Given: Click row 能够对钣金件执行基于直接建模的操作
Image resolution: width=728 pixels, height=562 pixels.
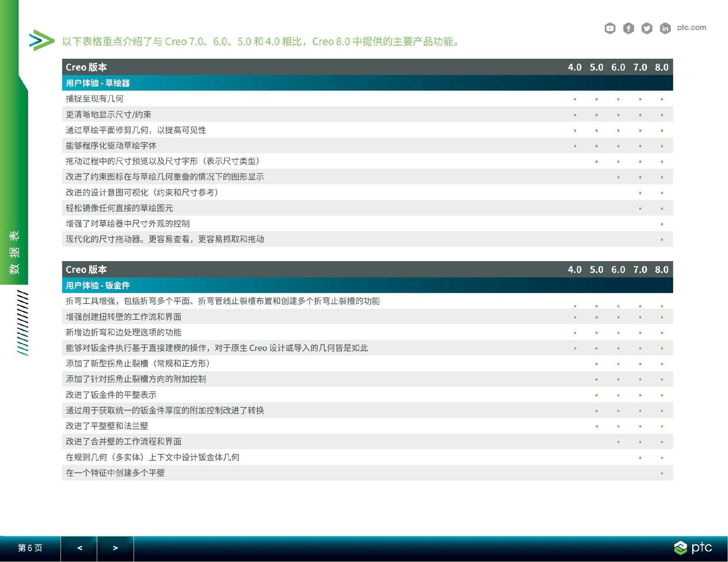Looking at the screenshot, I should click(367, 348).
